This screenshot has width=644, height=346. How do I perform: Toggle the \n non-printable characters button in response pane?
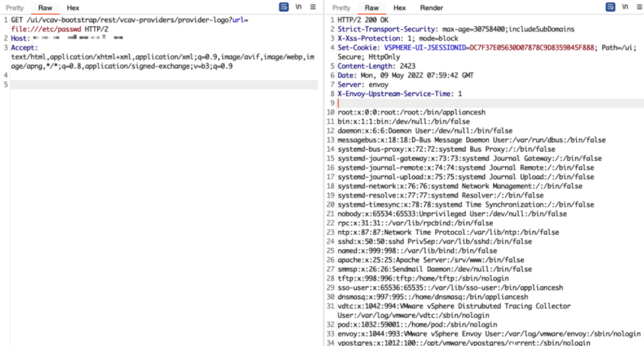pos(625,7)
